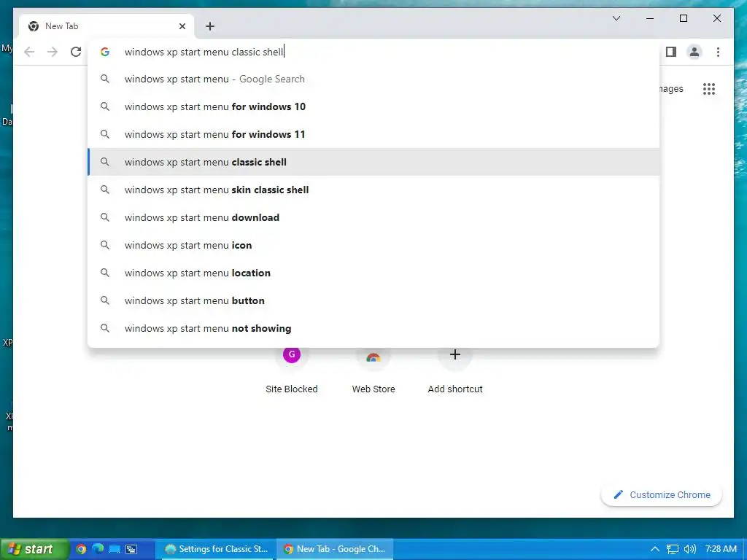Viewport: 747px width, 560px height.
Task: Select highlighted suggestion ending 'menu classic shell'
Action: (373, 162)
